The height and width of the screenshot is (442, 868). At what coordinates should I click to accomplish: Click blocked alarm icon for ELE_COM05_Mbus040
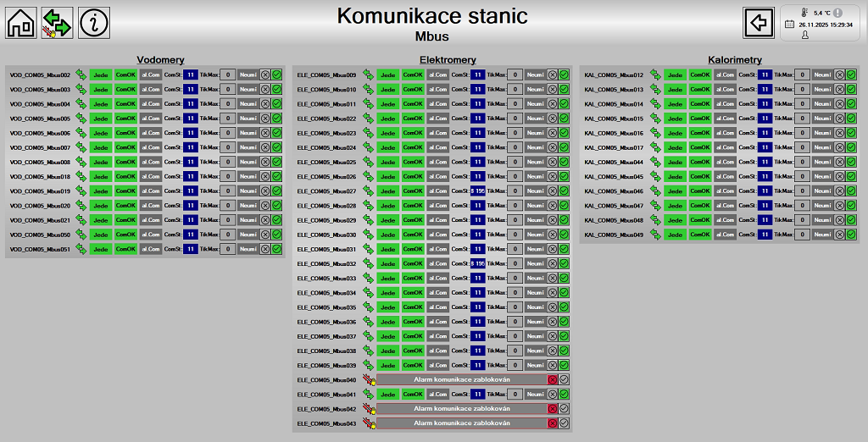pos(369,379)
